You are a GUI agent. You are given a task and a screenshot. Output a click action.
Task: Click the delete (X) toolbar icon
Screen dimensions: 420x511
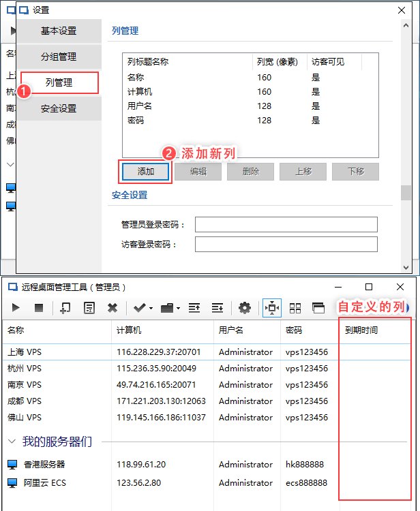pos(112,308)
